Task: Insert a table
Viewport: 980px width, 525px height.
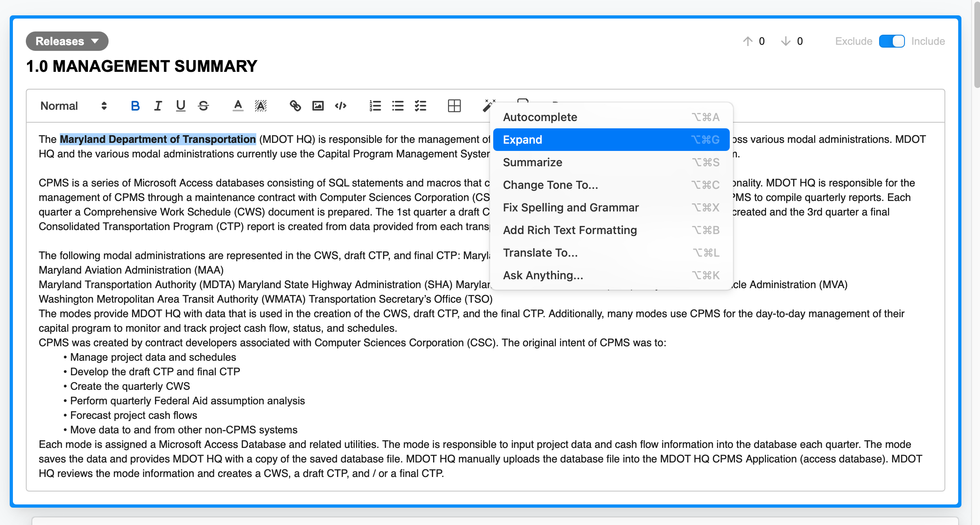Action: click(x=454, y=106)
